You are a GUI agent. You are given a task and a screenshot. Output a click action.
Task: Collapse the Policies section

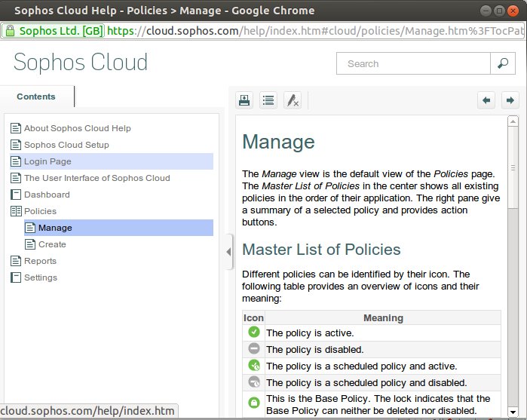tap(40, 211)
